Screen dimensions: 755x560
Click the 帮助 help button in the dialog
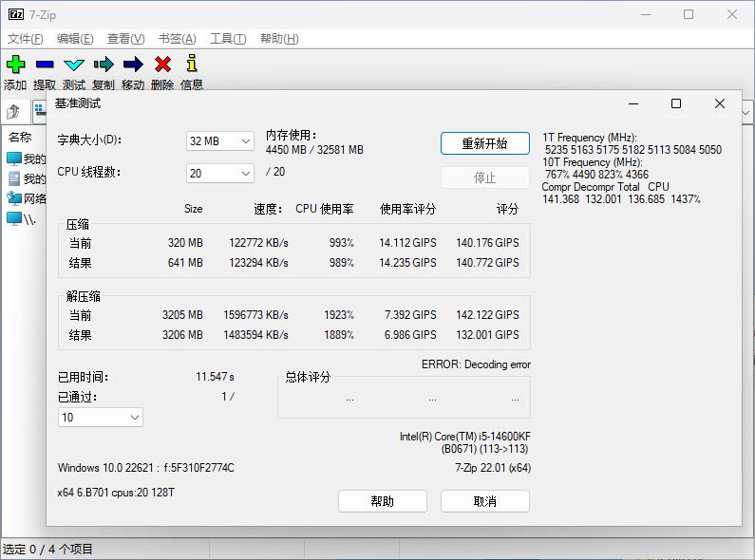tap(383, 501)
